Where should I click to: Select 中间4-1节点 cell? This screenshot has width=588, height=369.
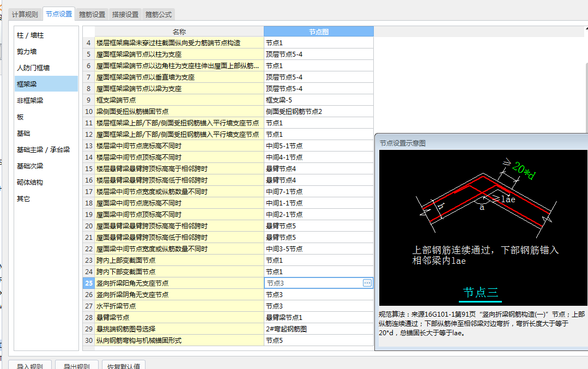pyautogui.click(x=319, y=158)
